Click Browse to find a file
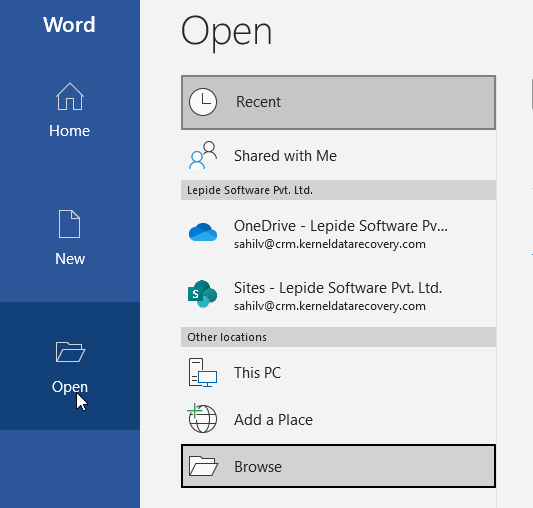533x508 pixels. click(x=338, y=466)
